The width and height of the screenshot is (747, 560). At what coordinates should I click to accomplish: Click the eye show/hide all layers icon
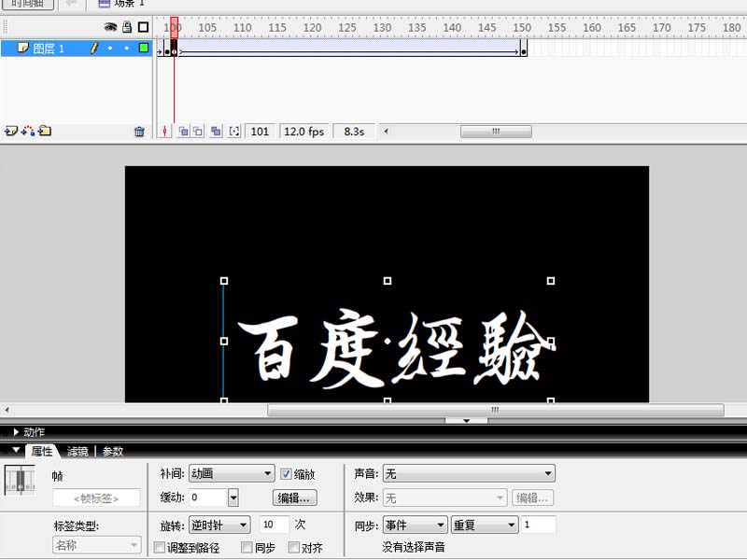[x=110, y=27]
